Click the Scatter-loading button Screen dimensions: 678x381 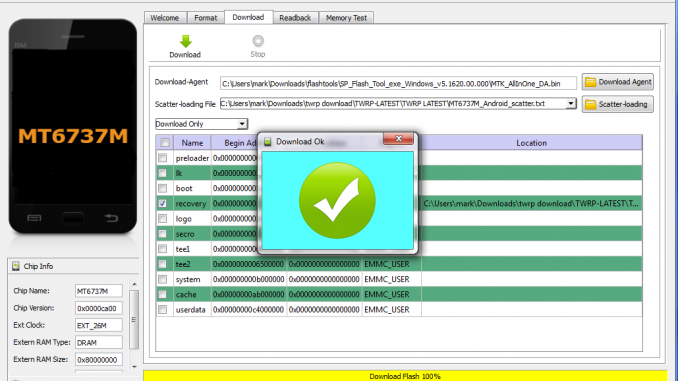pos(617,104)
